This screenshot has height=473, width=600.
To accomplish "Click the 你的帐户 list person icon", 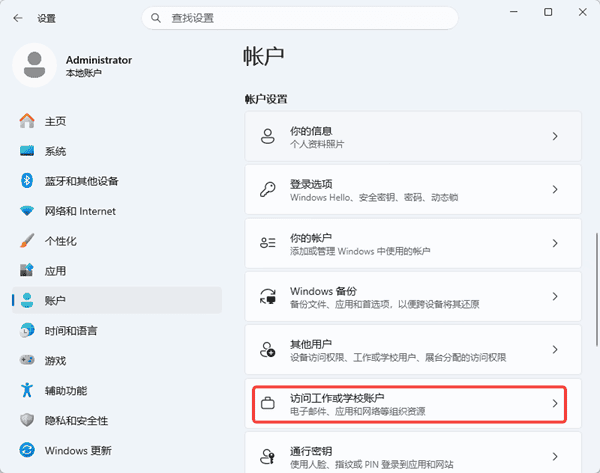I will pos(267,243).
